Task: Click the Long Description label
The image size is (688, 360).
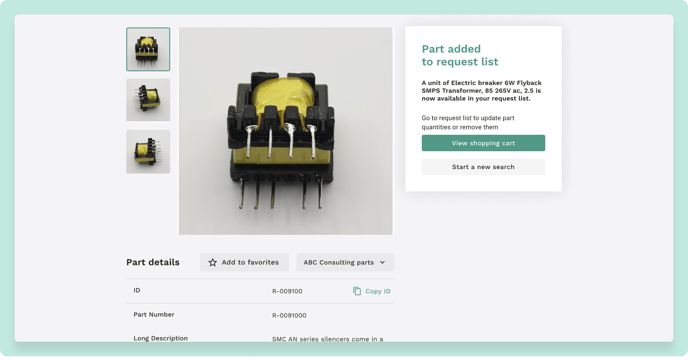Action: point(161,338)
